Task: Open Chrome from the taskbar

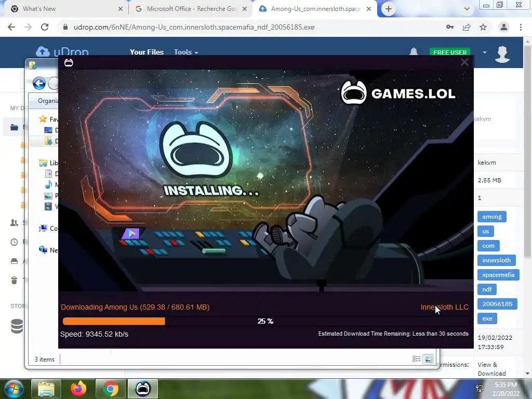Action: pos(111,389)
